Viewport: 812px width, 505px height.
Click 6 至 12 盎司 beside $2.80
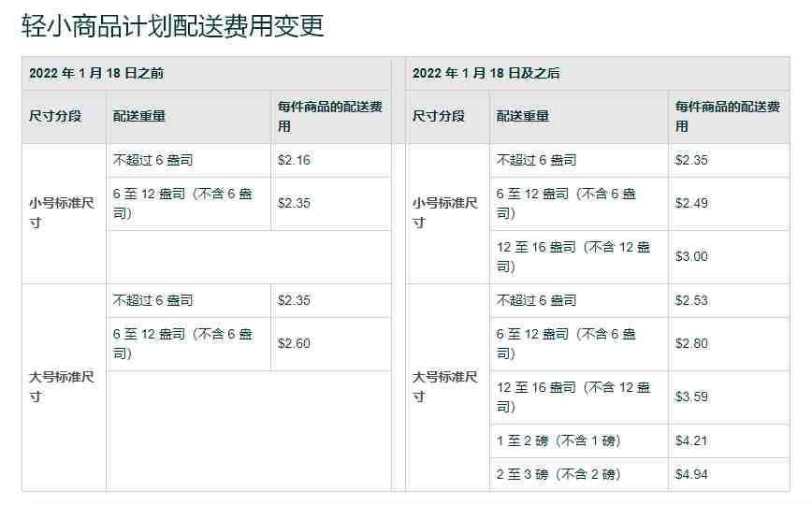pos(565,344)
